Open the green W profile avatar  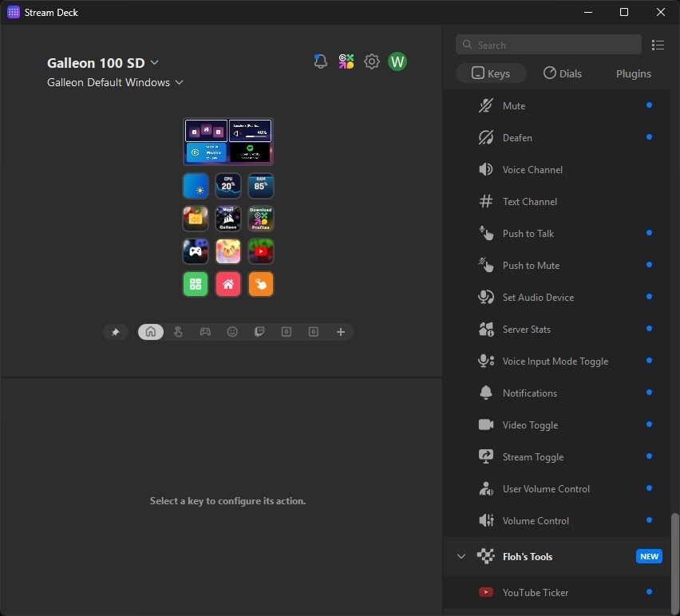coord(397,61)
